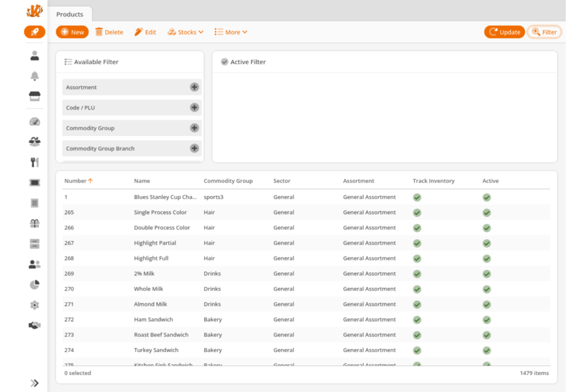Click the New product button
588x392 pixels.
(72, 32)
